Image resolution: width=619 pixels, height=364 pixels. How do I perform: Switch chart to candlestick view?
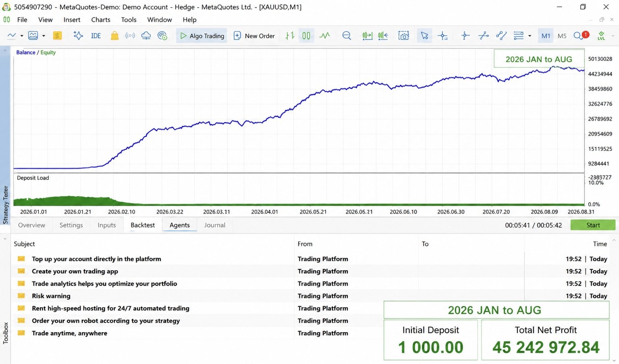306,36
